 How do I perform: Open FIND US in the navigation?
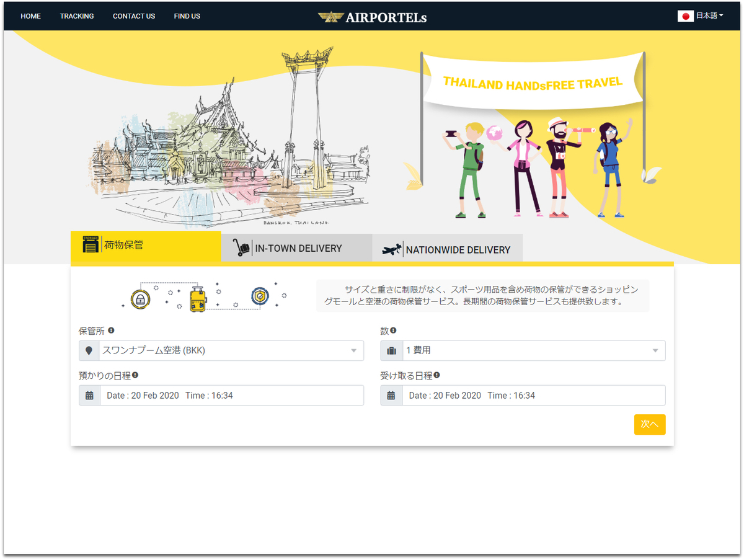click(x=187, y=16)
